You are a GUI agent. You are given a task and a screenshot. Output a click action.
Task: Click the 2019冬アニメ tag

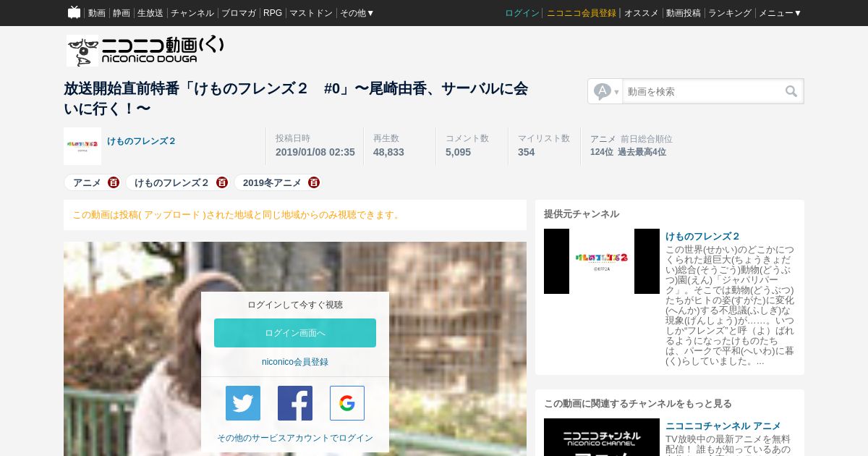(x=272, y=182)
